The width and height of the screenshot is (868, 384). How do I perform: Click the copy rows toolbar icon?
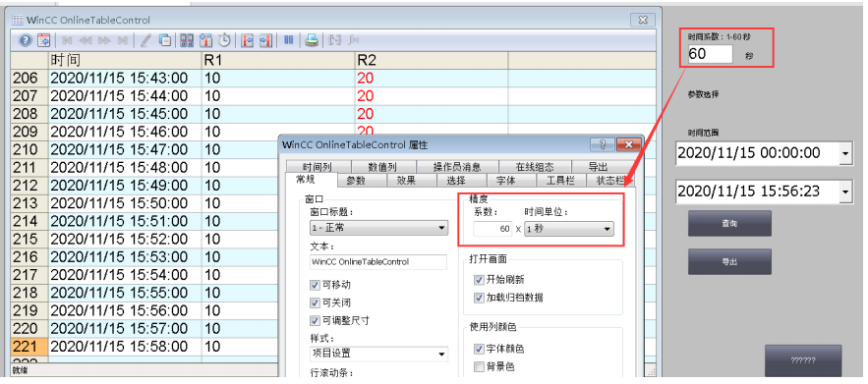165,40
